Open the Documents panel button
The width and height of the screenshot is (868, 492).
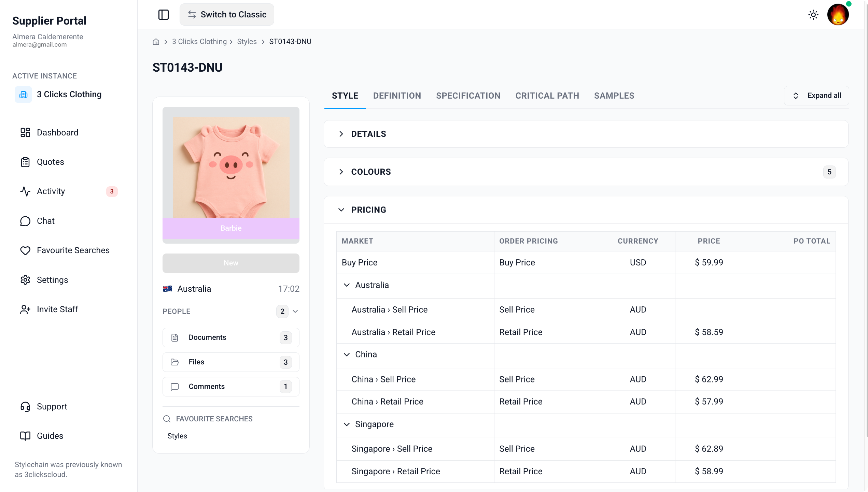[x=231, y=337]
